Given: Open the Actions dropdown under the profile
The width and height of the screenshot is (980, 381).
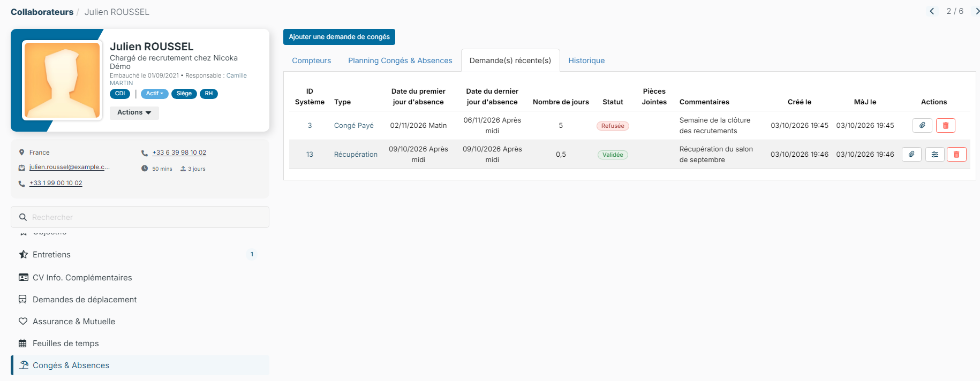Looking at the screenshot, I should coord(134,112).
